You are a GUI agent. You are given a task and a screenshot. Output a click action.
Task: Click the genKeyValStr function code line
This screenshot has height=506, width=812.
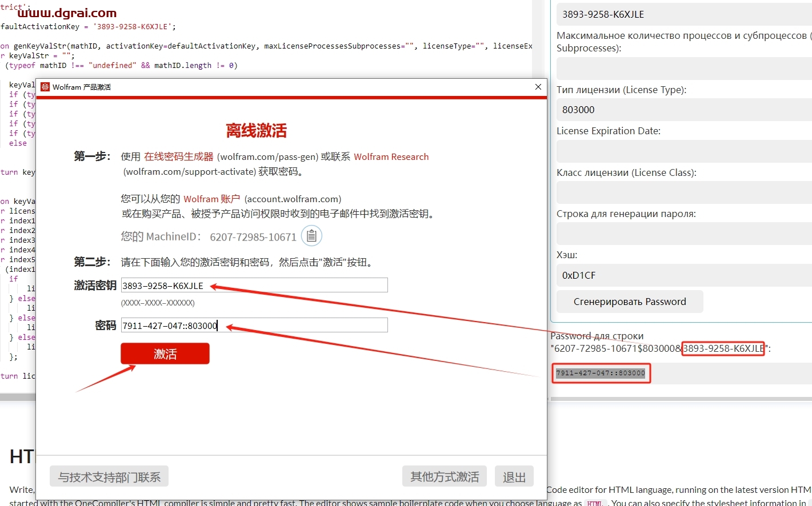pyautogui.click(x=266, y=46)
